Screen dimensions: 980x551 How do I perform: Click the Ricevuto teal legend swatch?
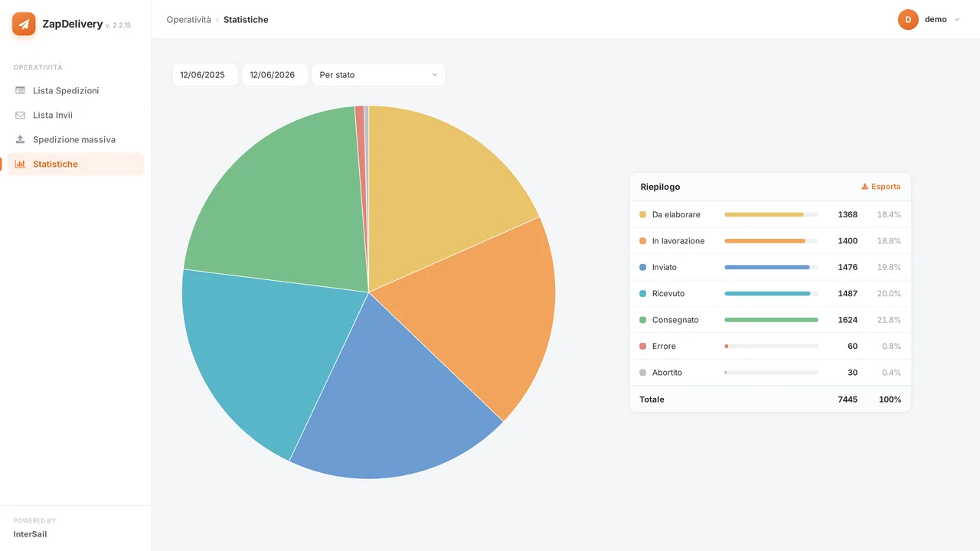point(643,294)
